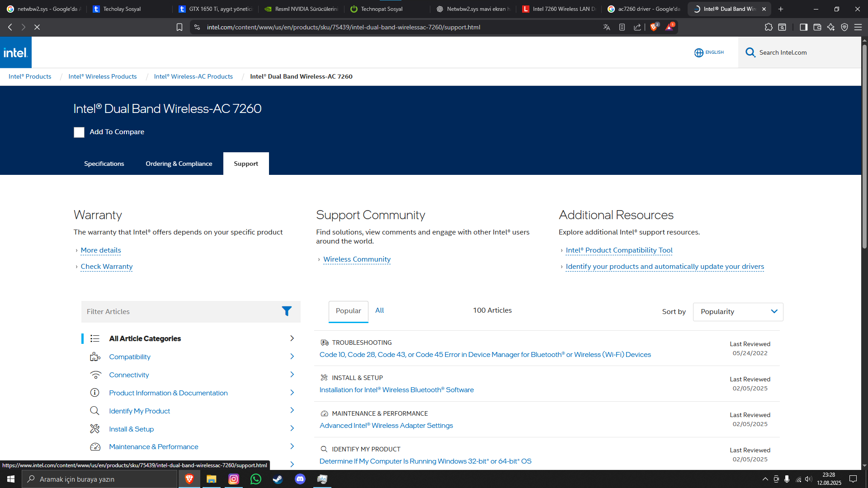Go to Intel Products breadcrumb
The width and height of the screenshot is (868, 488).
click(x=30, y=76)
